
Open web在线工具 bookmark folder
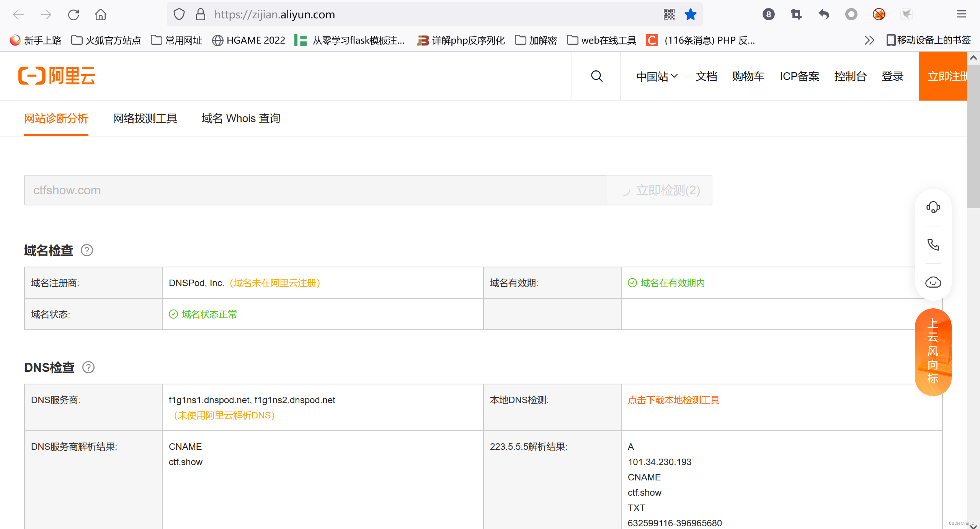(x=601, y=40)
